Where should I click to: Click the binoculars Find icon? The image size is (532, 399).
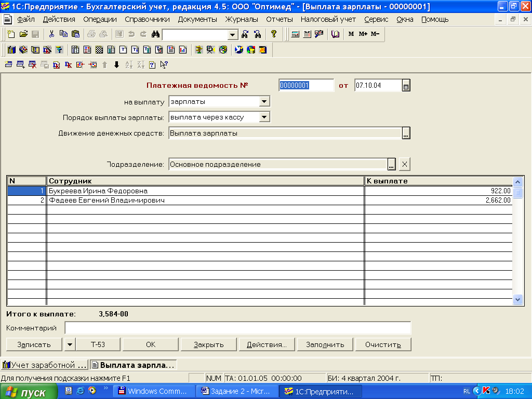[x=155, y=34]
